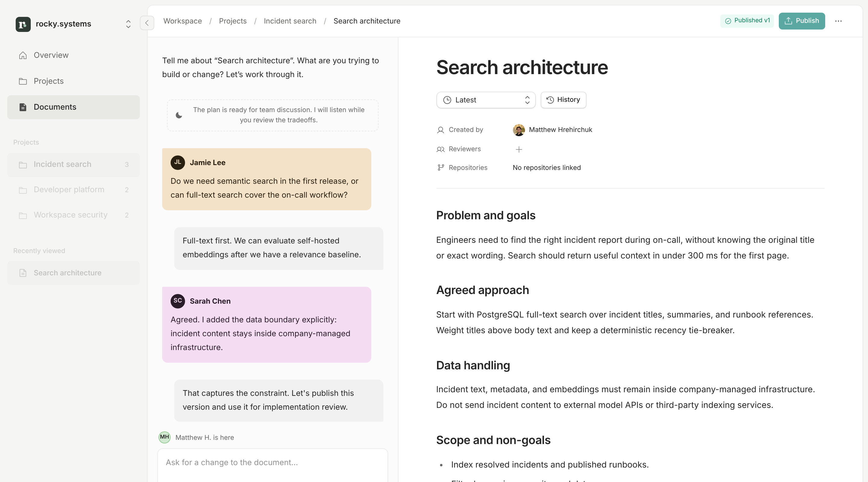Open the Overview page
This screenshot has height=482, width=868.
tap(74, 55)
